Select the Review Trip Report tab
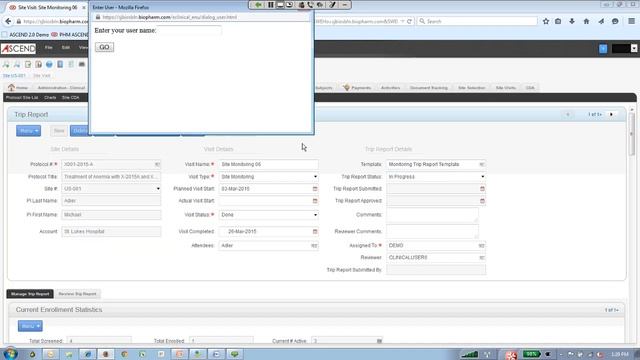 point(77,294)
